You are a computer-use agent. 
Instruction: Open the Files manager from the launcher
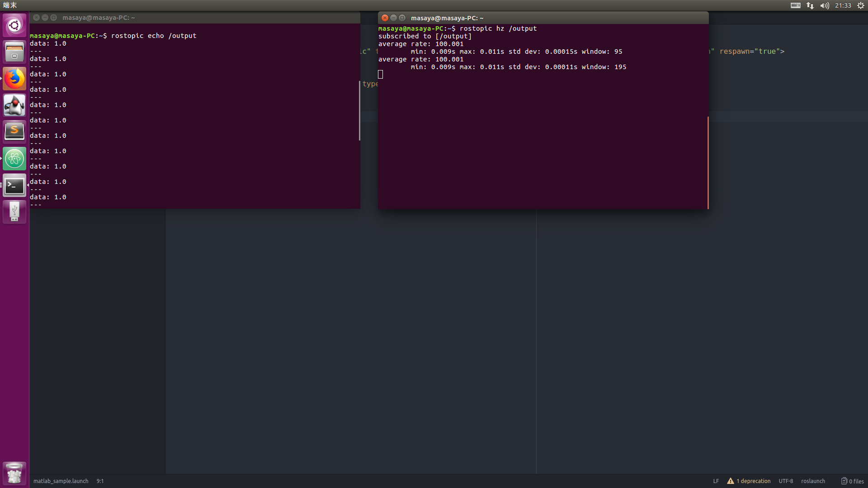(x=14, y=52)
